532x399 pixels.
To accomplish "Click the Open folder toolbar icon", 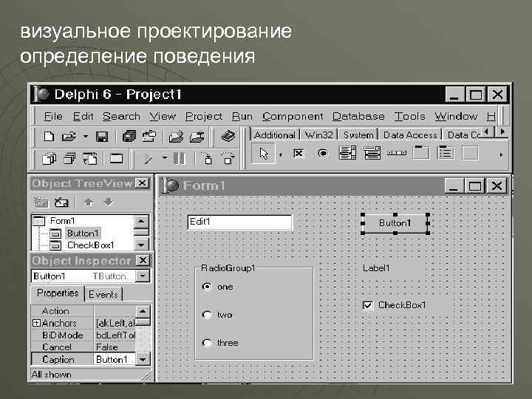I will 69,137.
